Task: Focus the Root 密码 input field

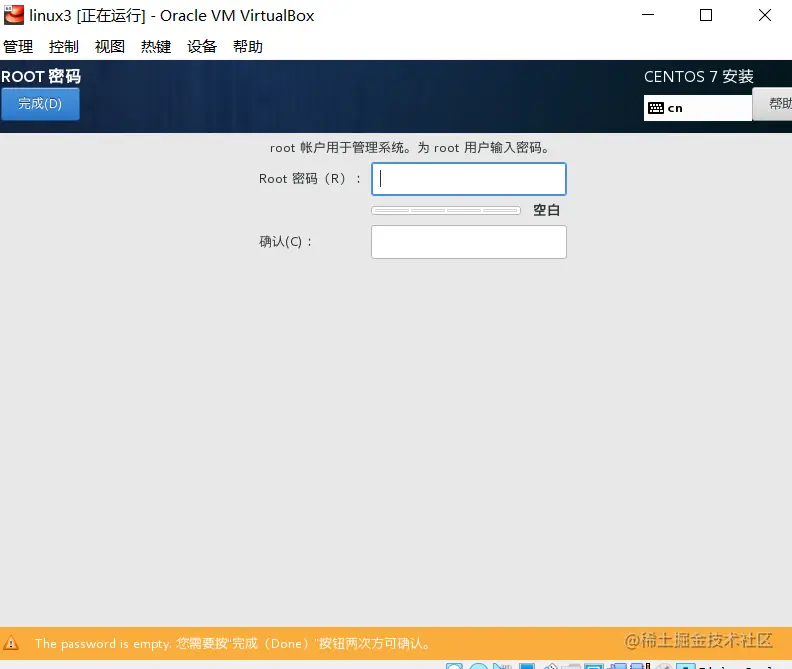Action: pos(469,179)
